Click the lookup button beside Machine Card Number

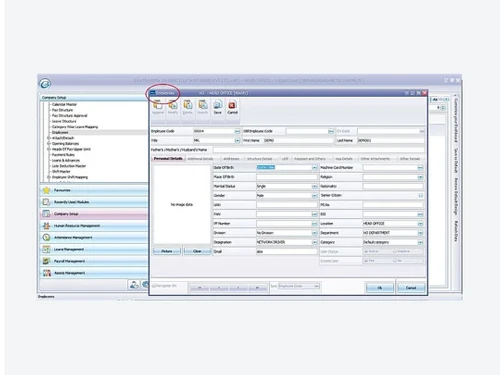tap(420, 168)
